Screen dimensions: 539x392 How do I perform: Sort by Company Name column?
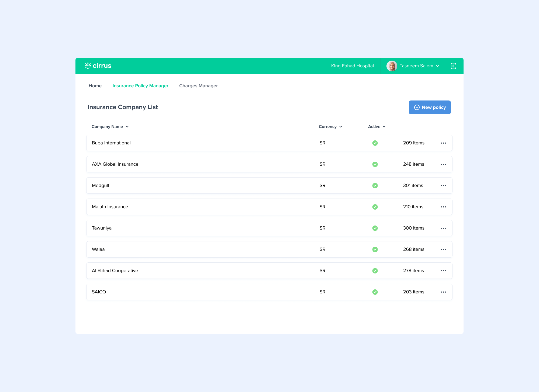[x=110, y=127]
